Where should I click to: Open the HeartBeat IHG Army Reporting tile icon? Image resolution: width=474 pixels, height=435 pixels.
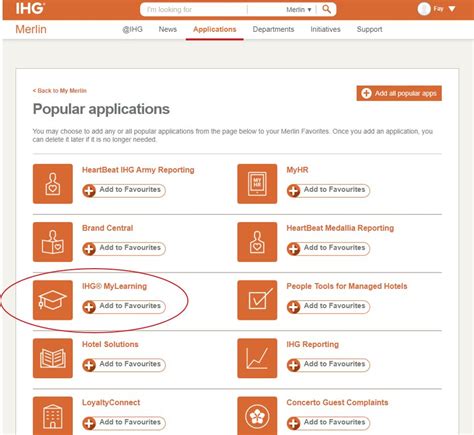pos(53,184)
